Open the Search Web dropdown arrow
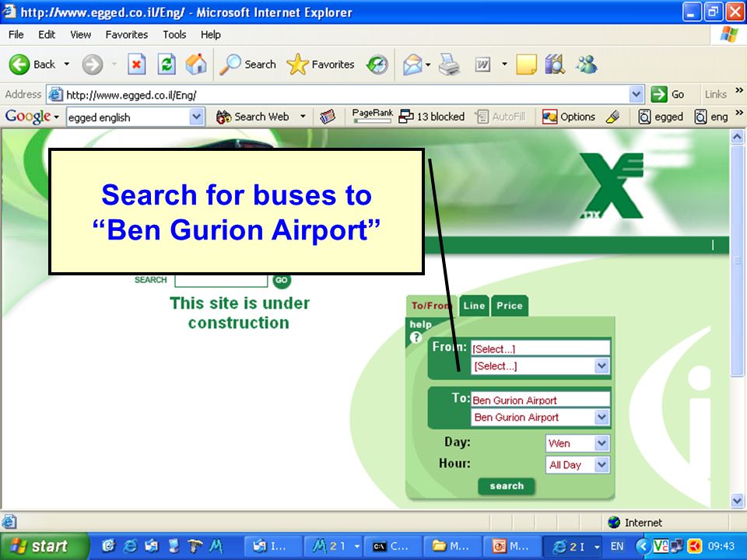This screenshot has width=747, height=560. click(x=303, y=117)
